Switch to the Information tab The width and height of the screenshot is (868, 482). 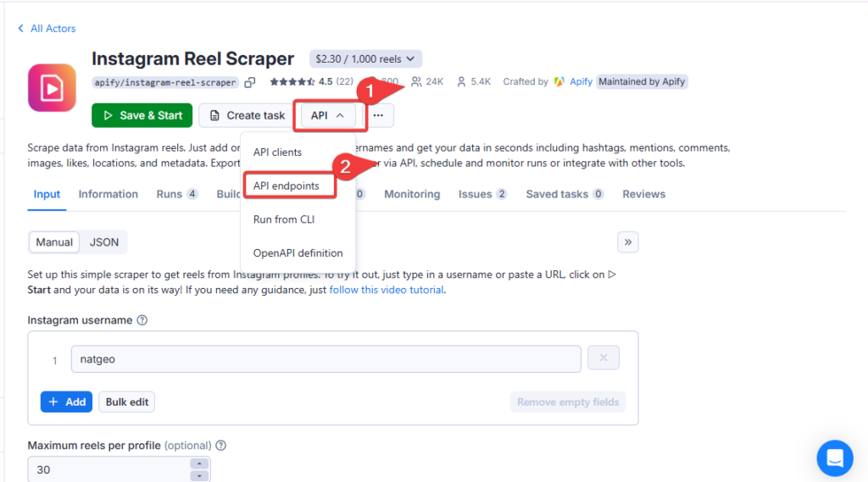point(108,194)
